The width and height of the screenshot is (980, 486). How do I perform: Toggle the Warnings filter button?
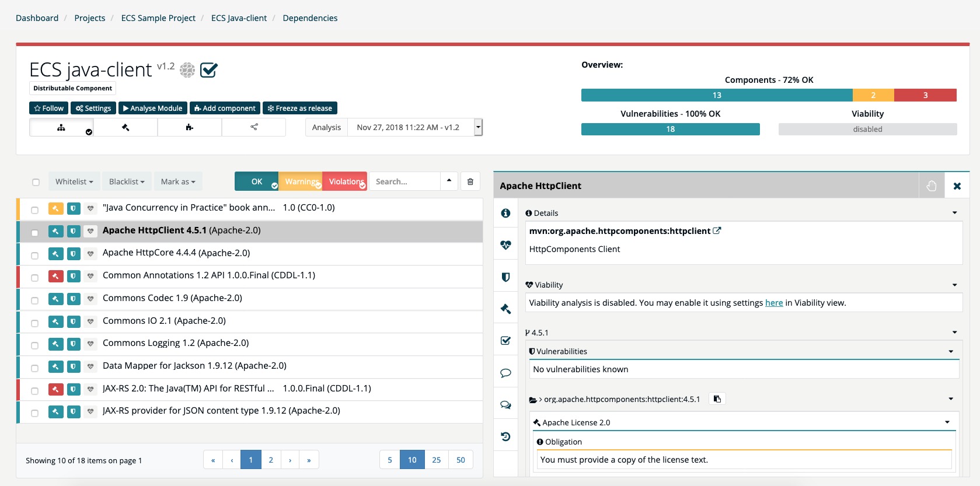pyautogui.click(x=301, y=181)
